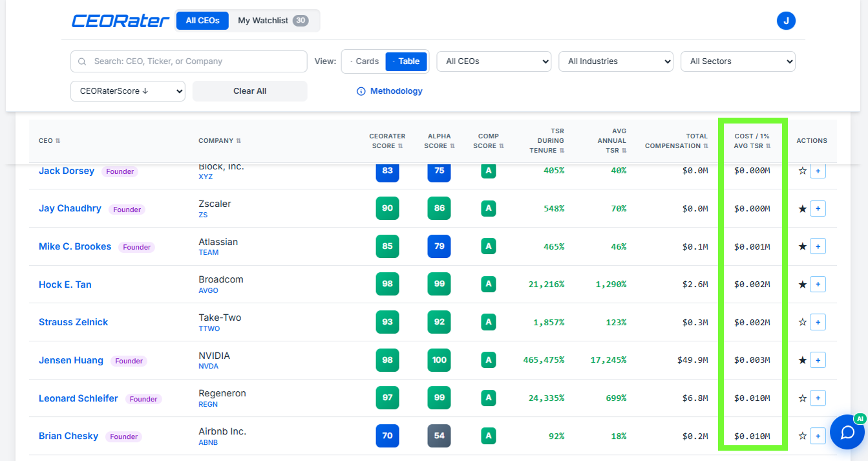Open the AI chat bubble
Viewport: 868px width, 461px height.
pos(847,432)
